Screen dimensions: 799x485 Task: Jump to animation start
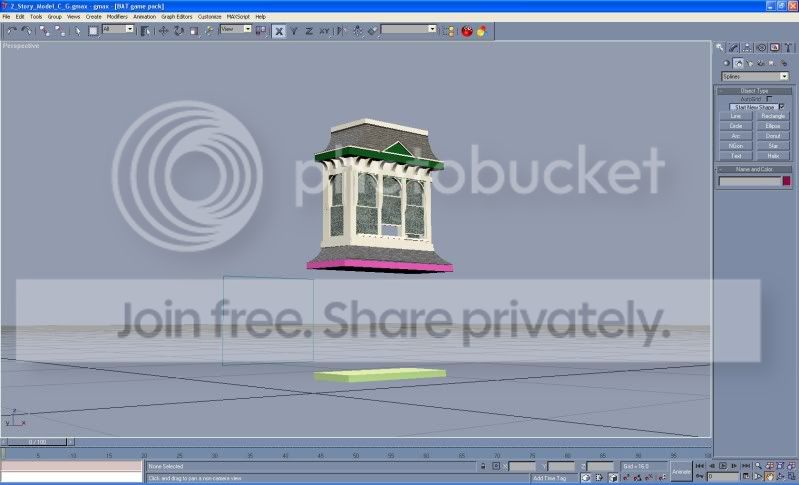(700, 466)
